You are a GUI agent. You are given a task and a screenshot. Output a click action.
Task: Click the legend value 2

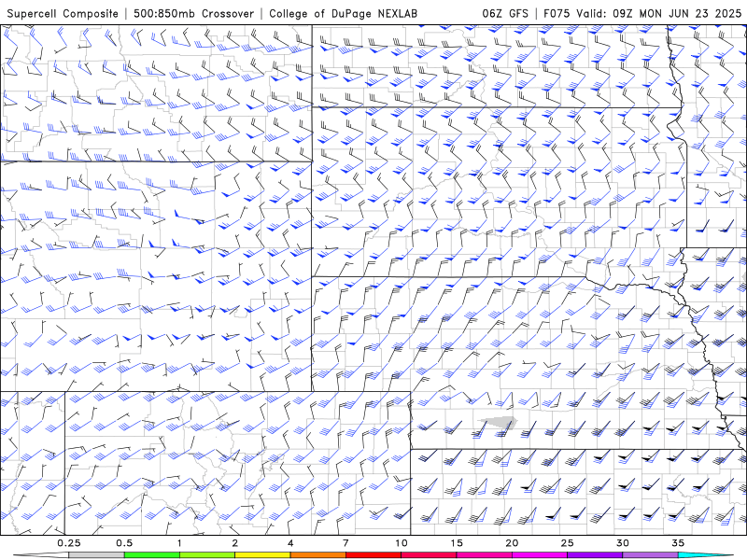[x=235, y=543]
